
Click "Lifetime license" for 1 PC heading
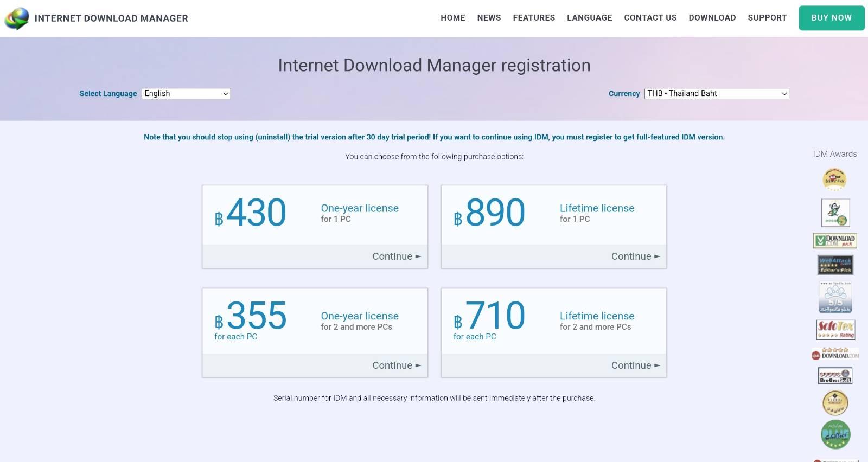[x=597, y=208]
